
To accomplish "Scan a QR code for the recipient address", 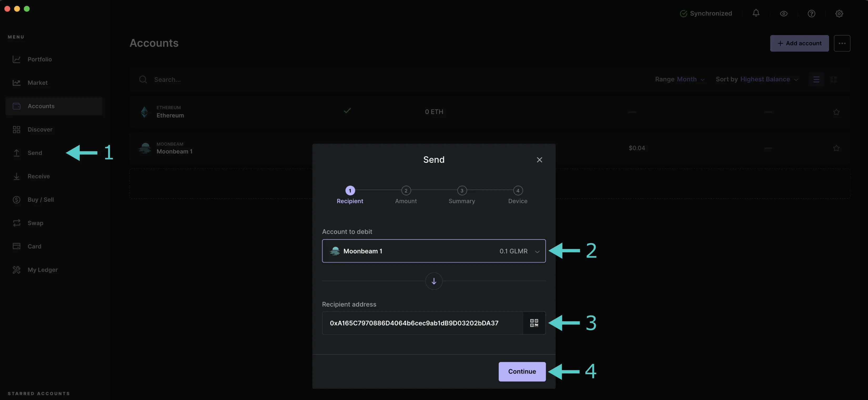I will 534,323.
